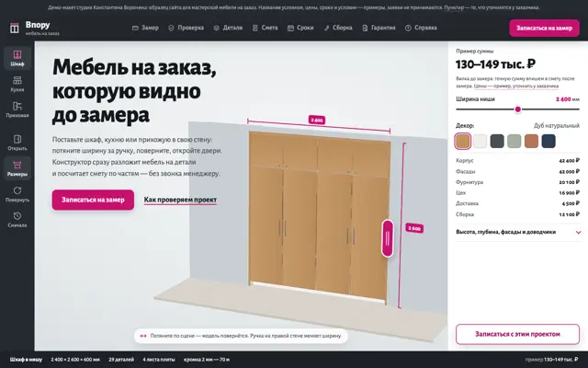Click the Сначала reset tool
The width and height of the screenshot is (588, 368).
pos(17,220)
